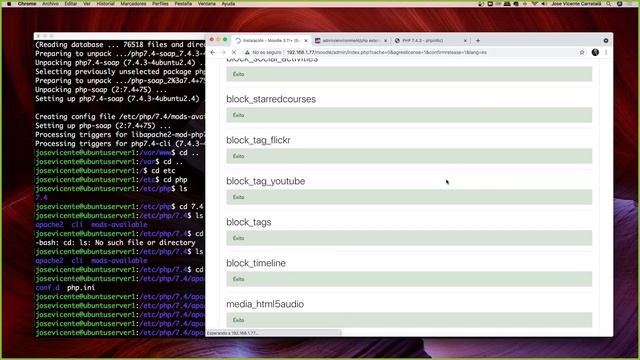Open a new Chrome tab with the plus button

[478, 40]
